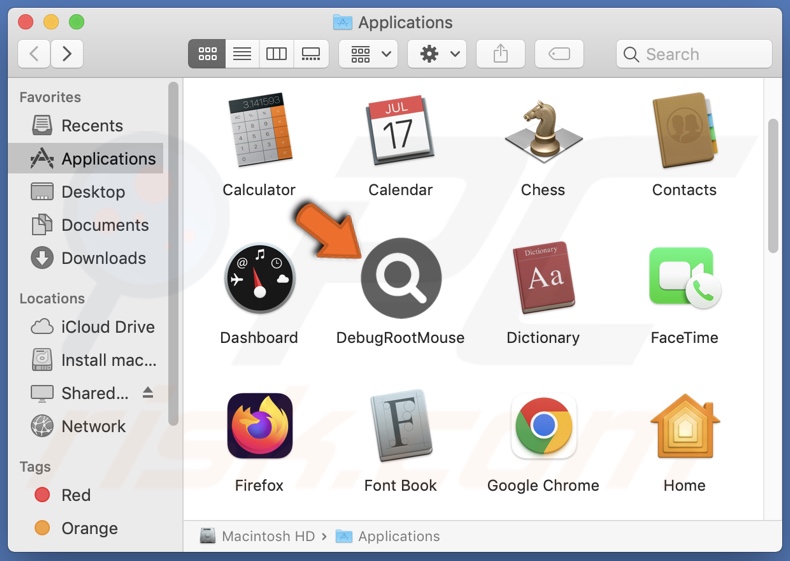Select the DebugRootMouse app icon
The image size is (790, 561).
coord(401,278)
